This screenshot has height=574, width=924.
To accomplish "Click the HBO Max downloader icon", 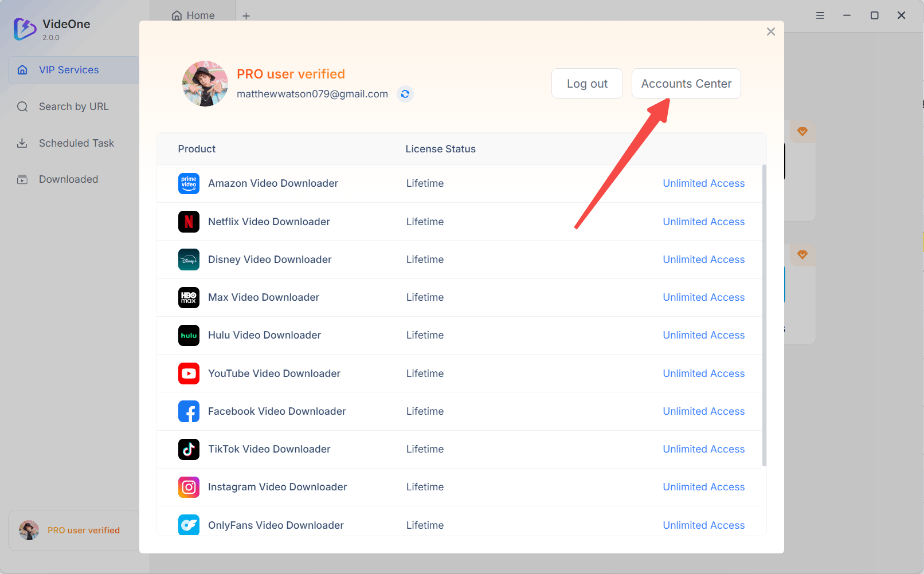I will [x=189, y=297].
